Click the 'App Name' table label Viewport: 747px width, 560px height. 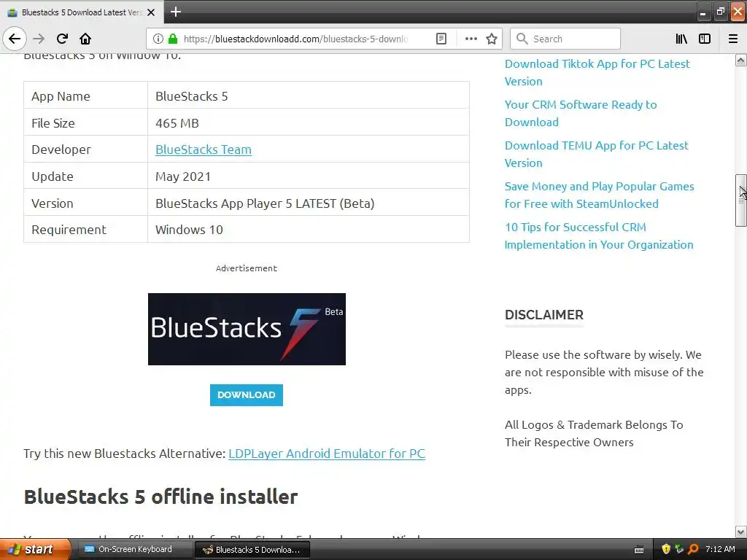[61, 96]
